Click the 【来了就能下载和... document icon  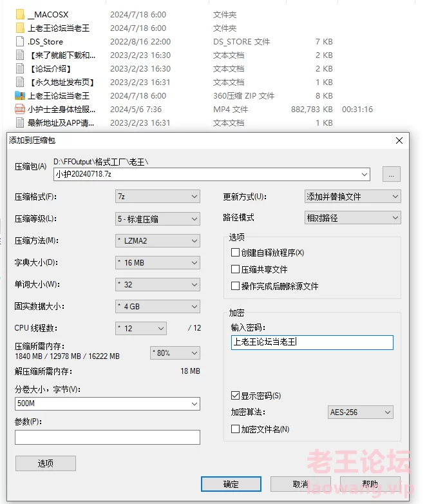click(x=20, y=55)
